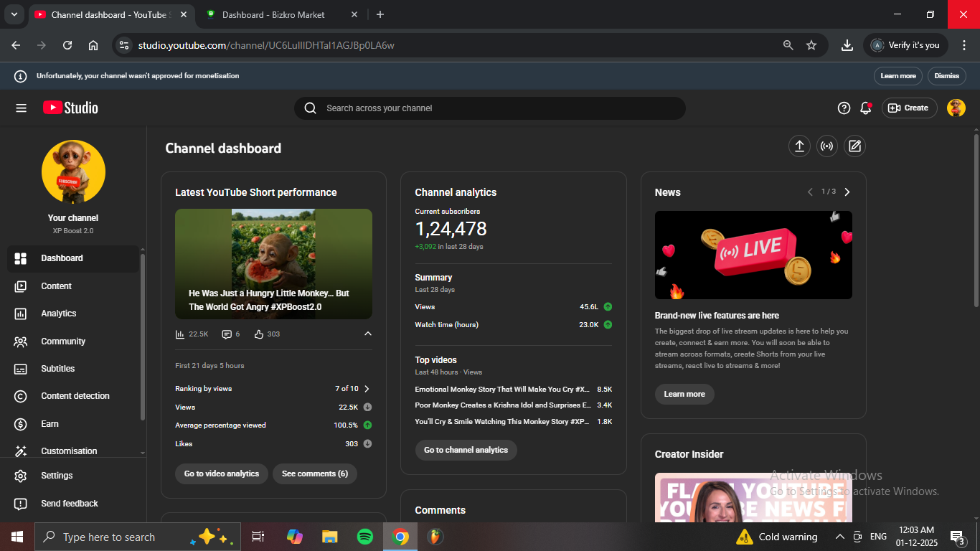This screenshot has width=980, height=551.
Task: Open Spotify from the taskbar
Action: pyautogui.click(x=364, y=537)
